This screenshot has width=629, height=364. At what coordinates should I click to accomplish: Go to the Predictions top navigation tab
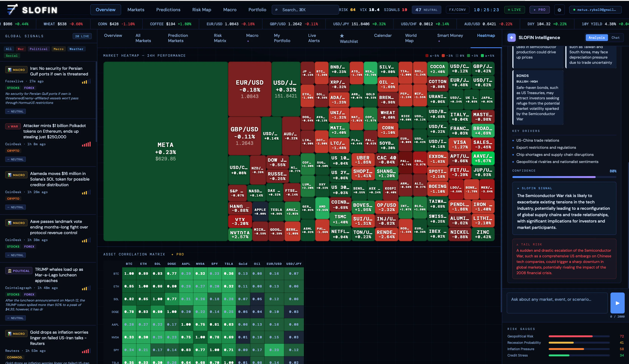click(x=168, y=10)
